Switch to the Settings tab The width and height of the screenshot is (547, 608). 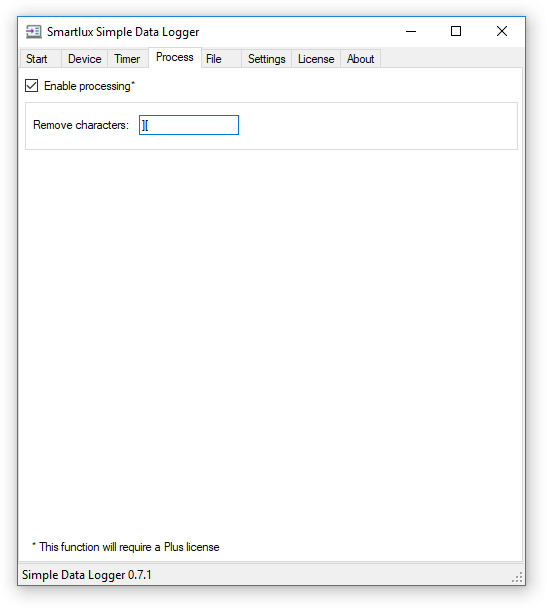coord(266,59)
